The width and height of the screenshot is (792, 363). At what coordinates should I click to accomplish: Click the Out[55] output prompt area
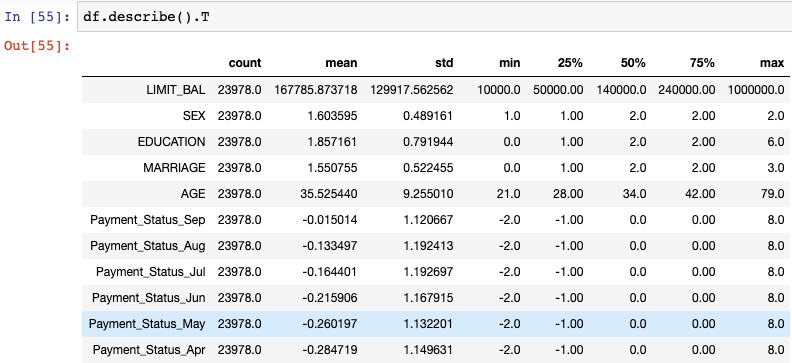37,46
